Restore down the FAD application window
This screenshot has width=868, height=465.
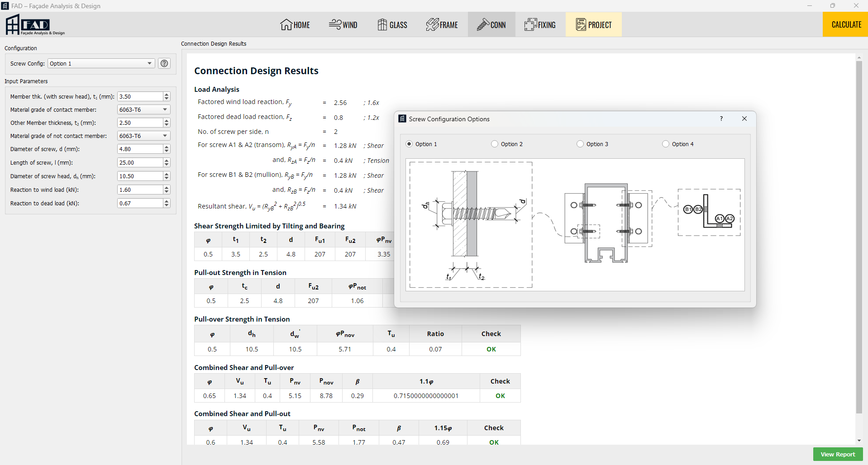point(833,6)
